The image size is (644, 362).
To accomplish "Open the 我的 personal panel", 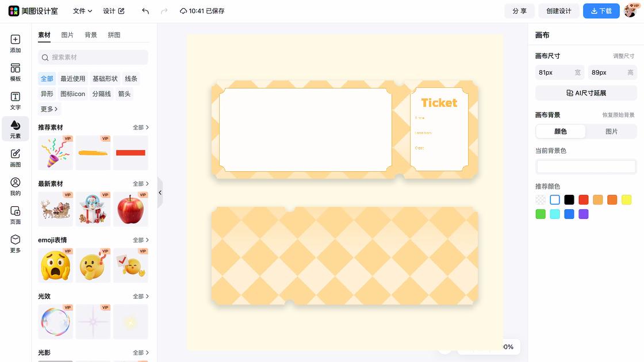I will click(x=16, y=186).
